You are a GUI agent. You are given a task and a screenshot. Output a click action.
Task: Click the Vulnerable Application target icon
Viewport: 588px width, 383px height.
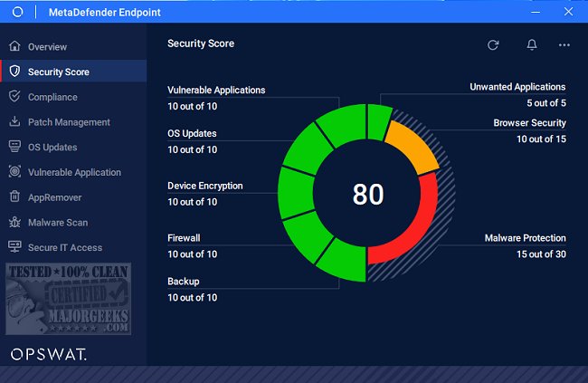(x=14, y=172)
